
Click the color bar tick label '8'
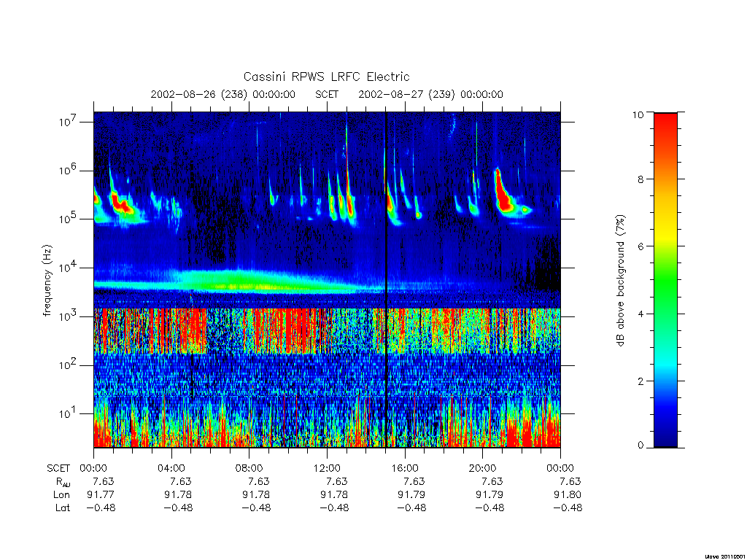point(640,179)
